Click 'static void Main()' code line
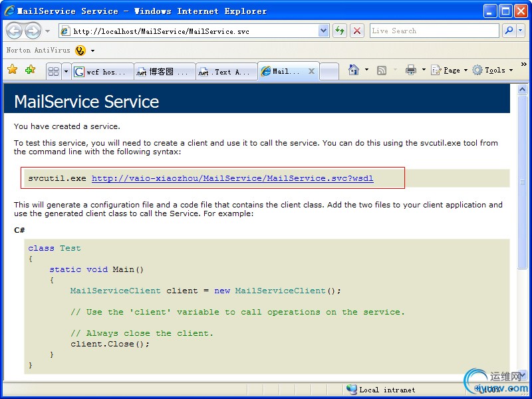 (96, 269)
